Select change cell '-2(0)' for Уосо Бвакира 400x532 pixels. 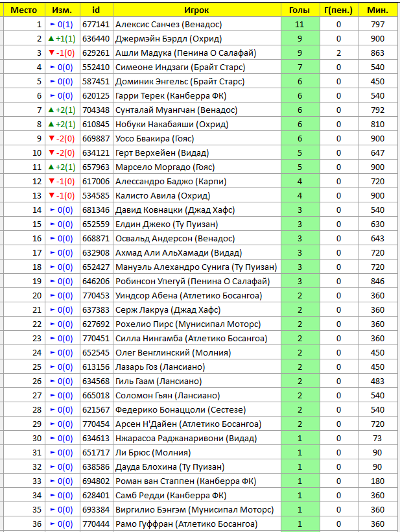62,138
